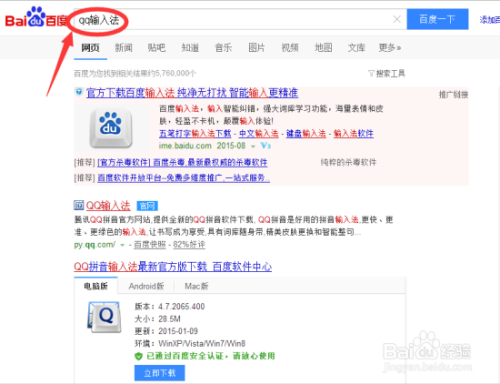Click the green security shield icon

[139, 356]
